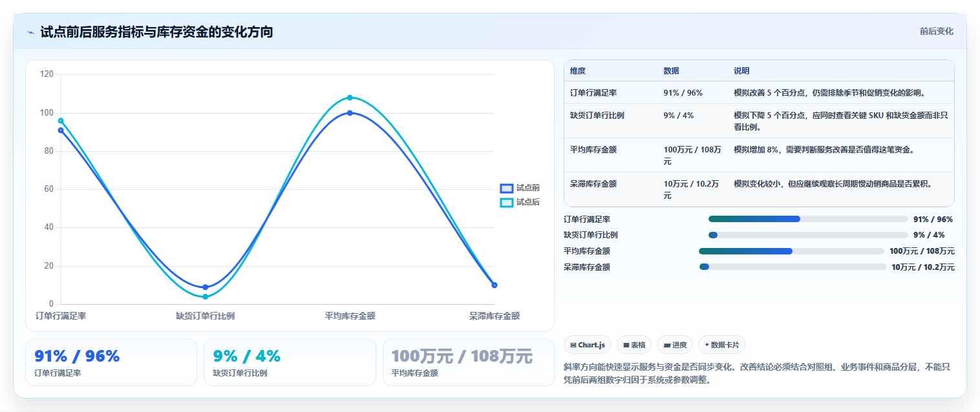Click the note starting 模拟变化较小

point(833,184)
